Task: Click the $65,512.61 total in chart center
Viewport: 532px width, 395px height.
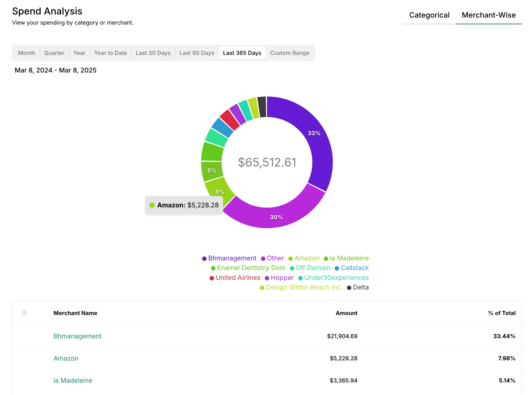Action: (x=267, y=162)
